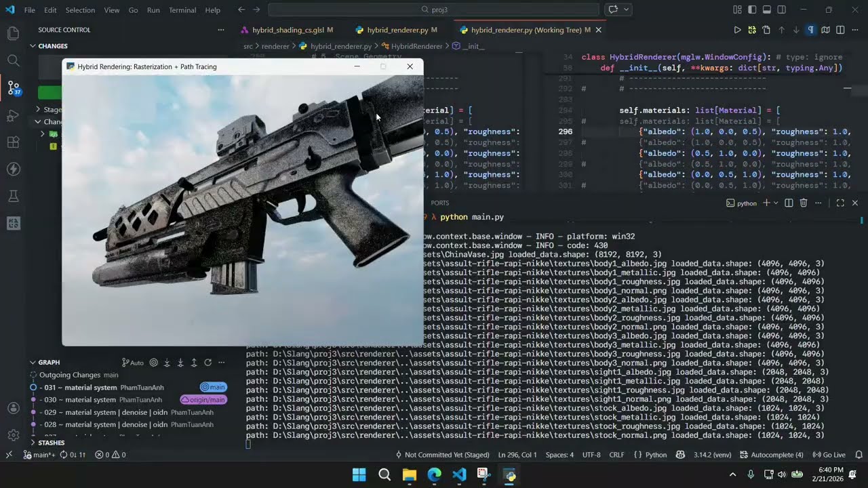Toggle bottom panel visibility
This screenshot has height=488, width=868.
click(767, 9)
